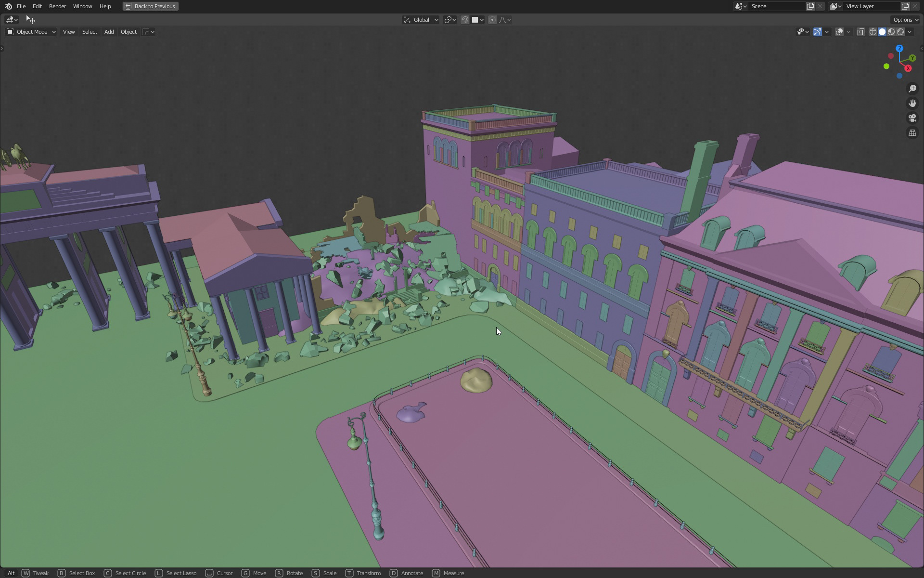Switch to Wireframe viewport shading
The image size is (924, 578).
point(873,31)
